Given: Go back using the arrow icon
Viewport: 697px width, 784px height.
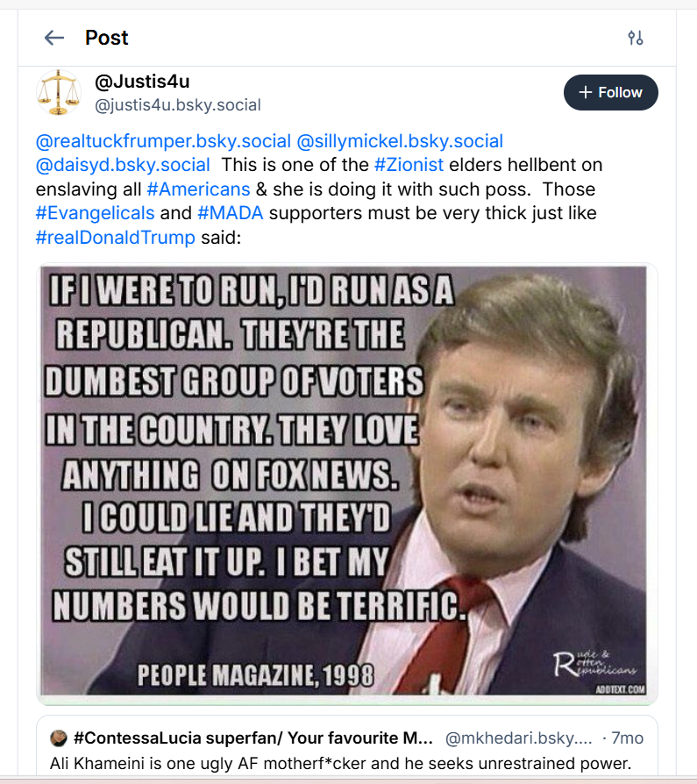Looking at the screenshot, I should pyautogui.click(x=54, y=38).
